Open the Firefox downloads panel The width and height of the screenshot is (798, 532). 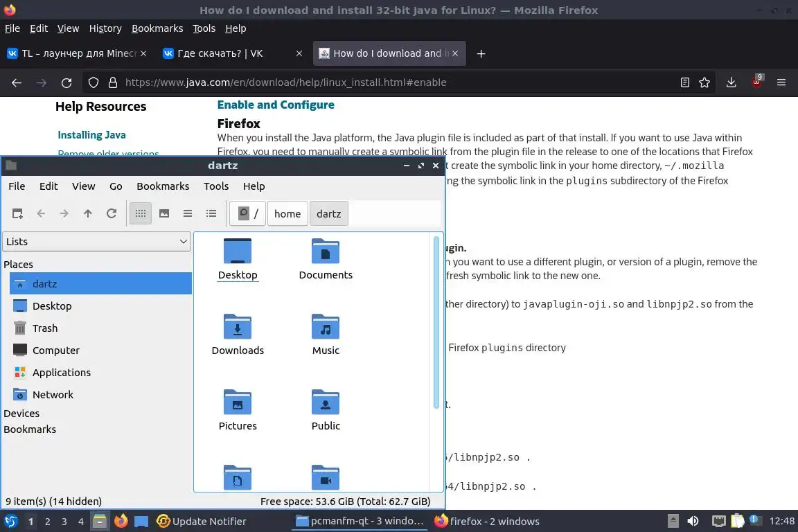[x=731, y=82]
